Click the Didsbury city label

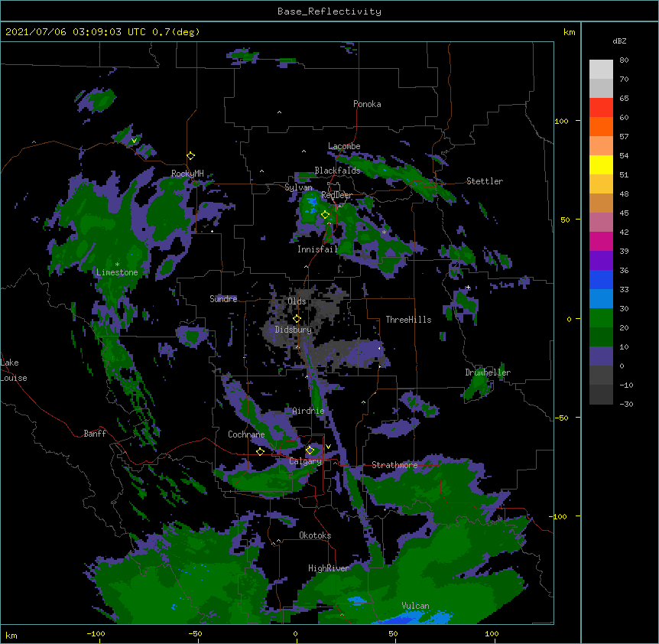coord(293,330)
